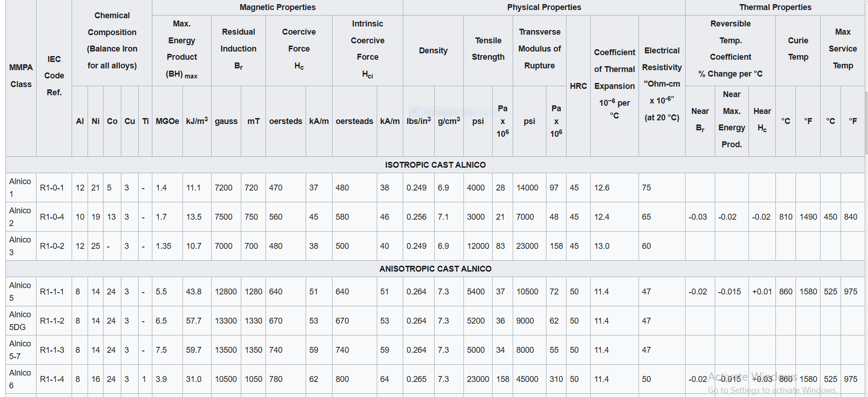Click the "g/cm³" density unit subheader
The height and width of the screenshot is (397, 868).
tap(449, 121)
